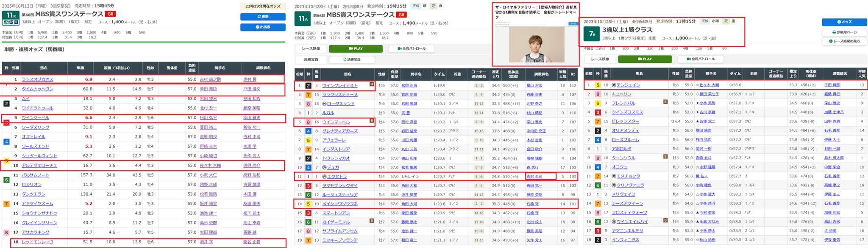Open horse link キュベリン
The image size is (868, 248).
pyautogui.click(x=621, y=94)
